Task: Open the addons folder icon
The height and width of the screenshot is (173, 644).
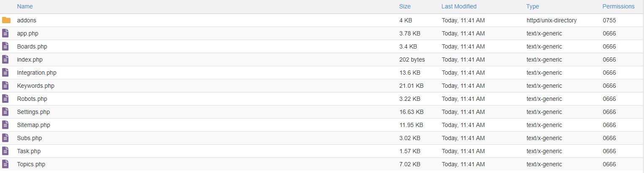Action: coord(6,20)
